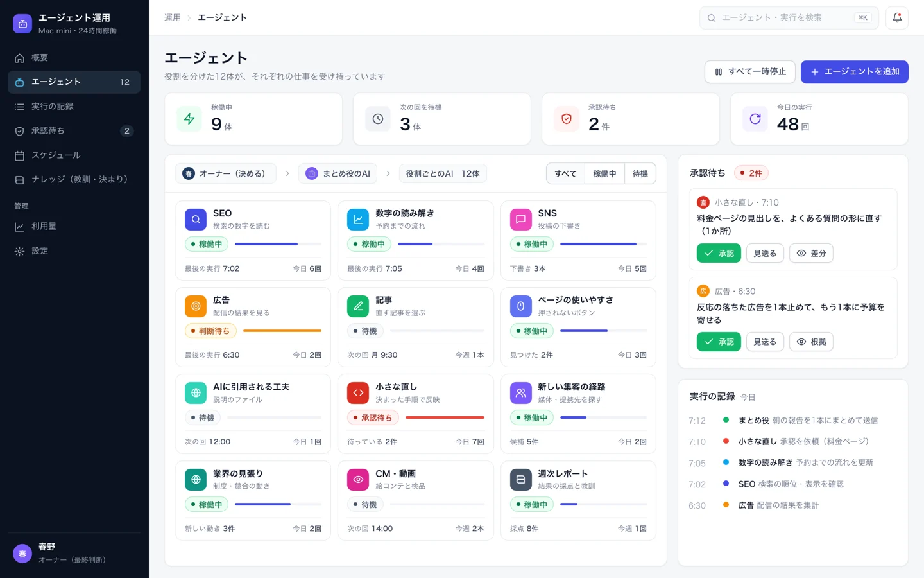This screenshot has height=578, width=924.
Task: Open the 6:30 広告 log entry
Action: (x=792, y=505)
